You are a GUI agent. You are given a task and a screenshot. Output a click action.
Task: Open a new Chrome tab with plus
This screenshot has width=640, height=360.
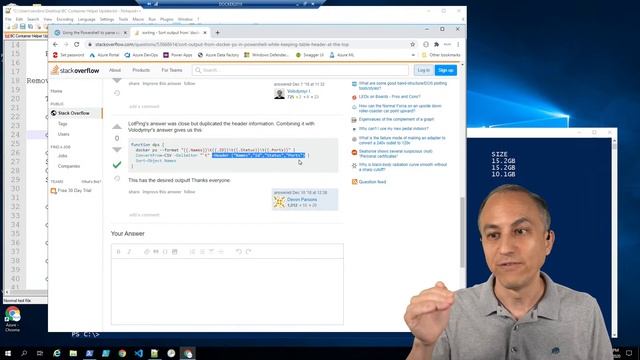[x=218, y=33]
